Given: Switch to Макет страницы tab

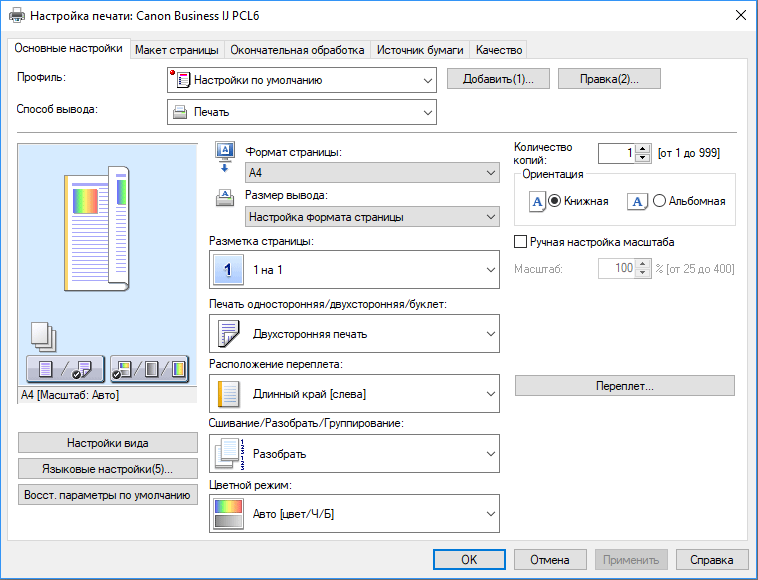Looking at the screenshot, I should click(177, 50).
